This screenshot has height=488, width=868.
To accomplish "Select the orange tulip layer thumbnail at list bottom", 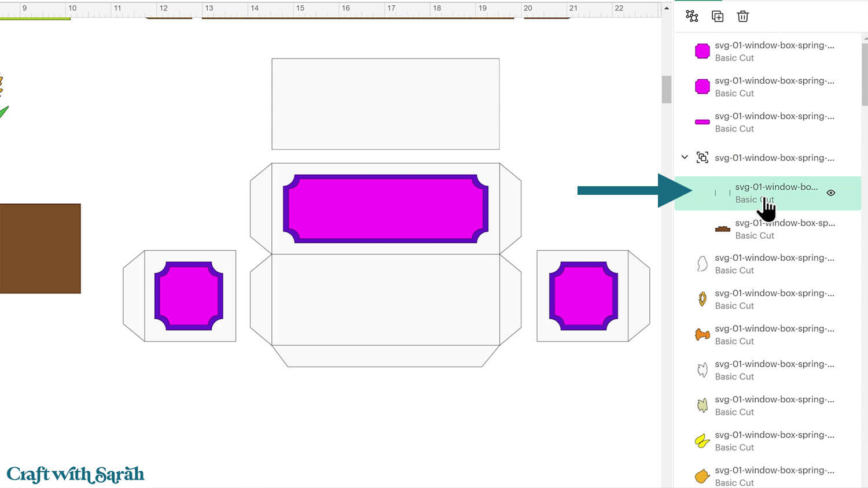I will (702, 476).
